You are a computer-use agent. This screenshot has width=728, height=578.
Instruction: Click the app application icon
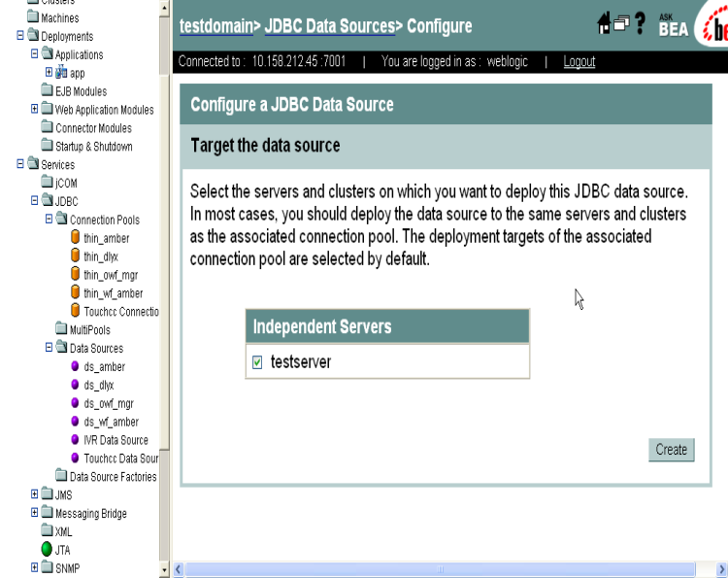pyautogui.click(x=61, y=72)
